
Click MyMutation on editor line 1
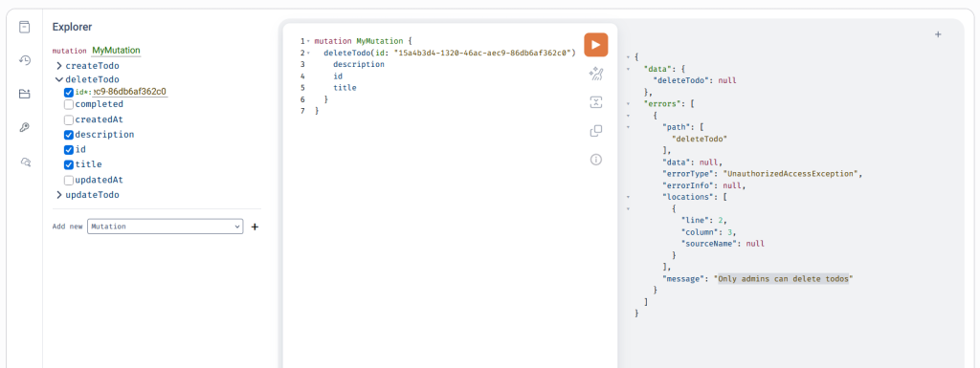pyautogui.click(x=379, y=41)
